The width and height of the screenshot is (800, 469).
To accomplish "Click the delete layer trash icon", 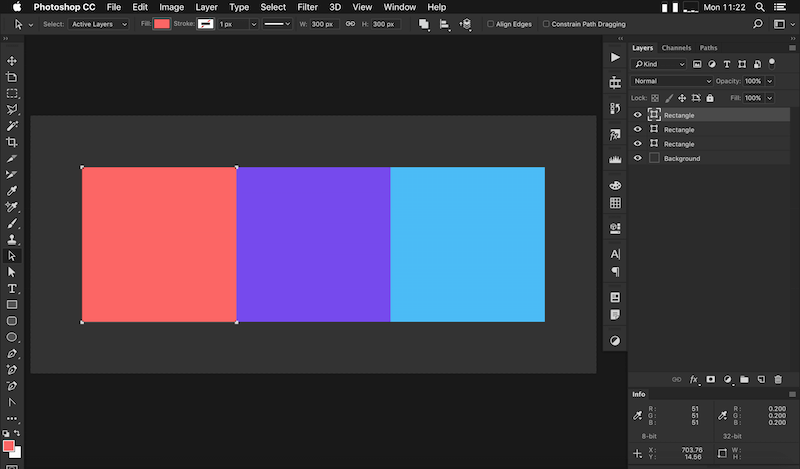I will click(777, 380).
